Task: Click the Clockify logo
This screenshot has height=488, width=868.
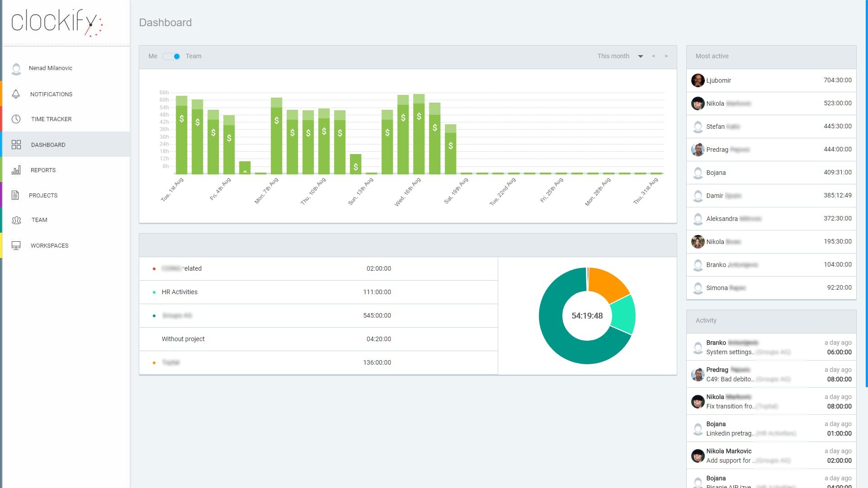Action: click(57, 23)
